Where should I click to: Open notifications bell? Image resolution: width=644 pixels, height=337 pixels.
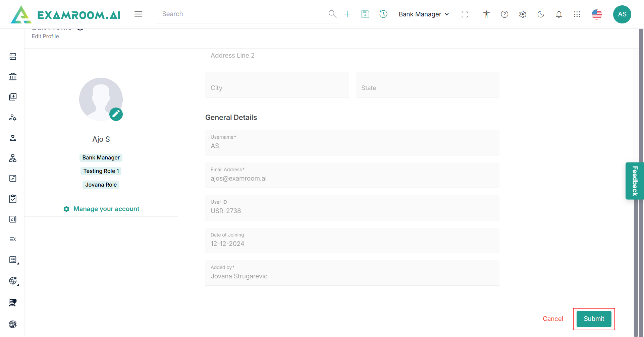pos(559,14)
